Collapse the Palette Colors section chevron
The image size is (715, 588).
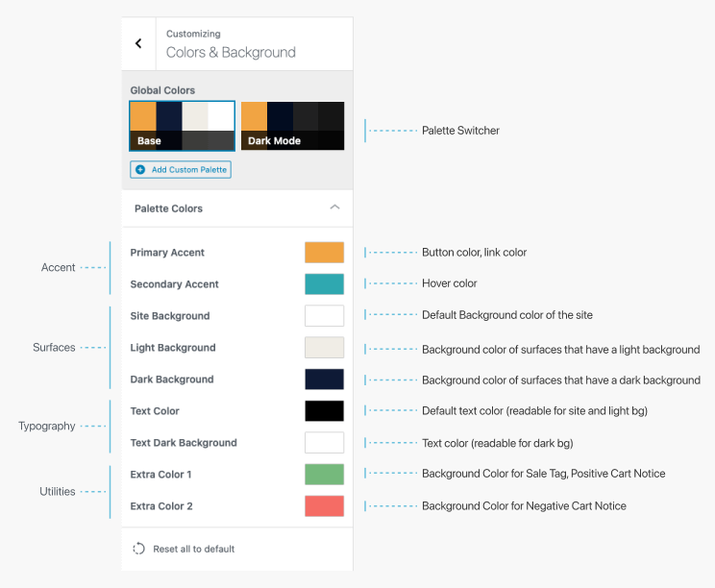[334, 208]
